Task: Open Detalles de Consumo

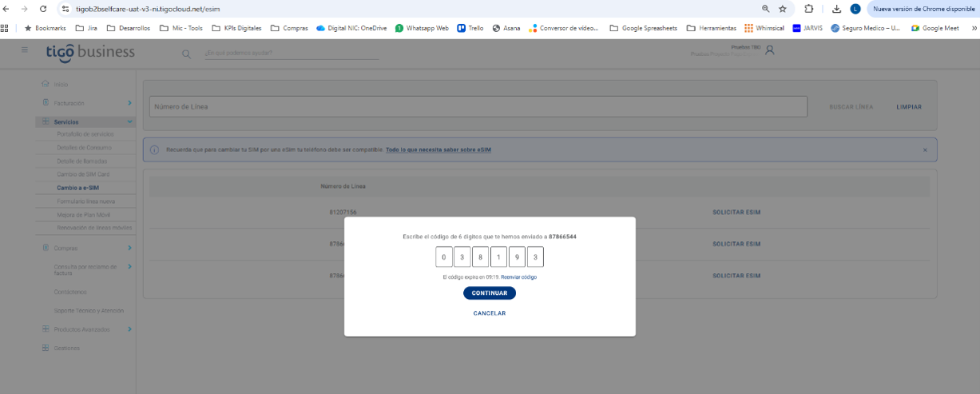Action: pyautogui.click(x=84, y=148)
